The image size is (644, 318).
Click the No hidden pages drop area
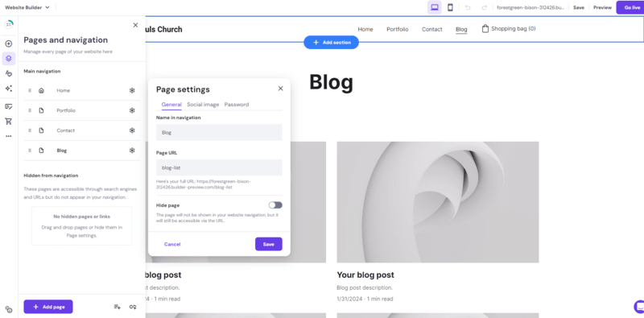82,225
